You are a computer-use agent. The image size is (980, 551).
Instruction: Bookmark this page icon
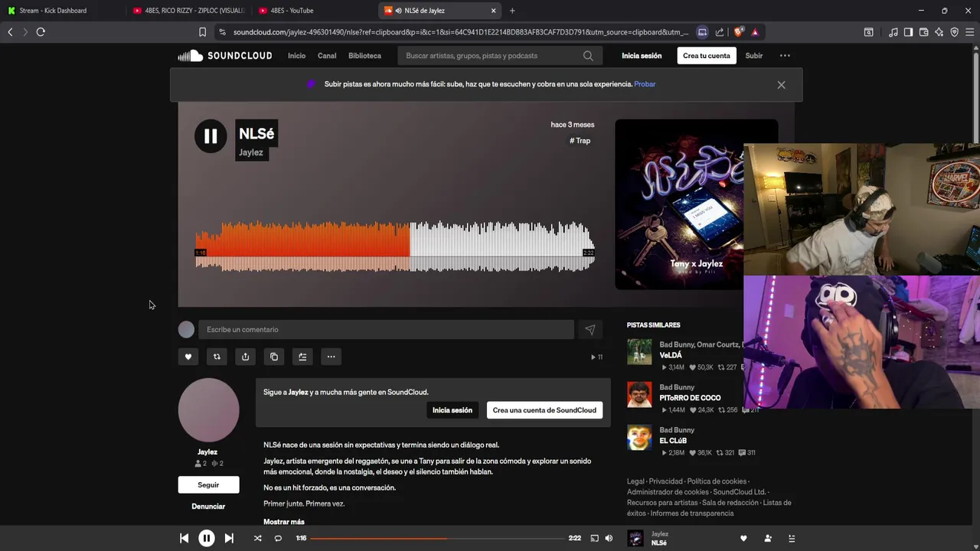click(202, 32)
